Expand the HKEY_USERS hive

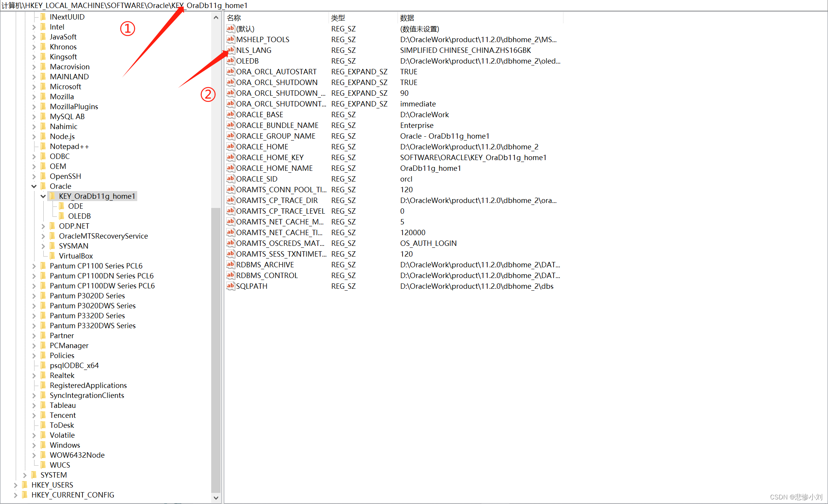15,485
